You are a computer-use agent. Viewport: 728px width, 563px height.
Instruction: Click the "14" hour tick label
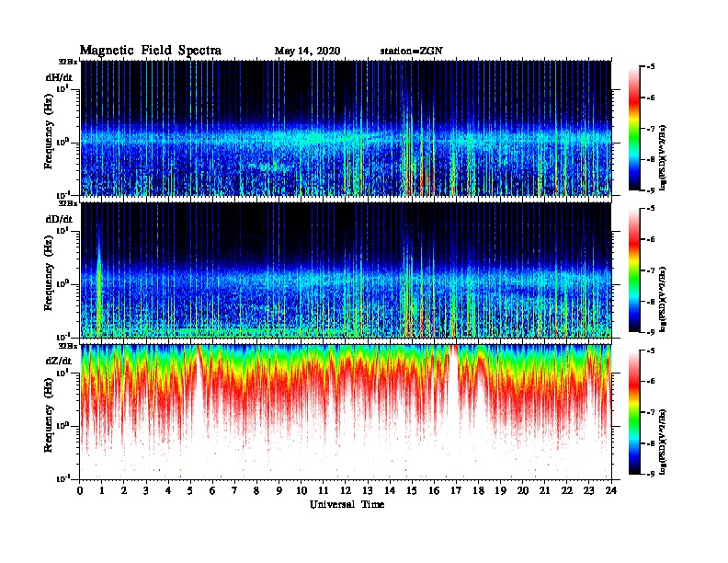point(390,491)
